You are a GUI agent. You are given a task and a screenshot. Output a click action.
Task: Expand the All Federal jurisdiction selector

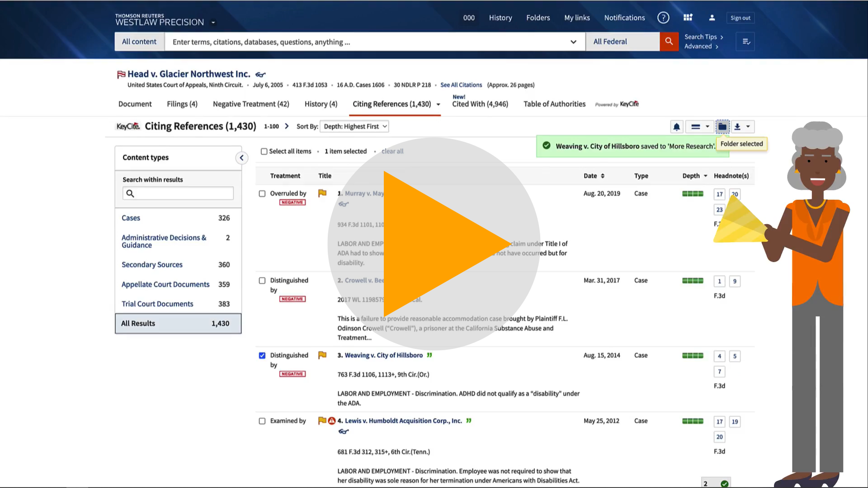pyautogui.click(x=622, y=42)
